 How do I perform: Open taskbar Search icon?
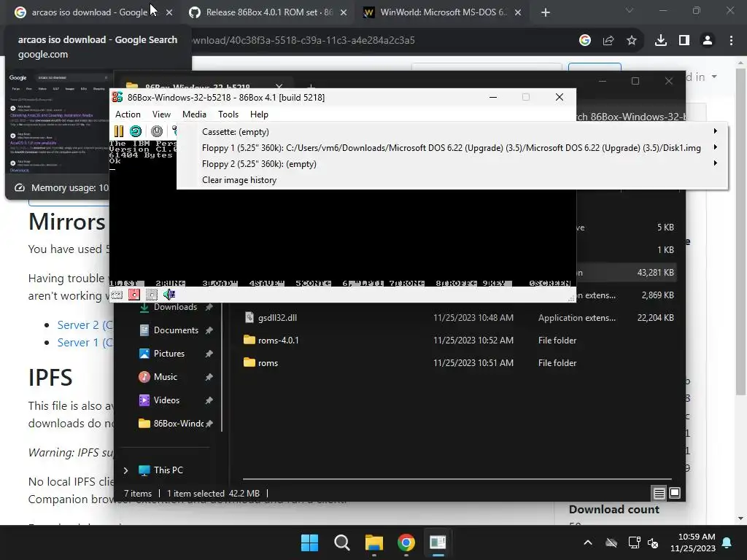click(x=342, y=542)
